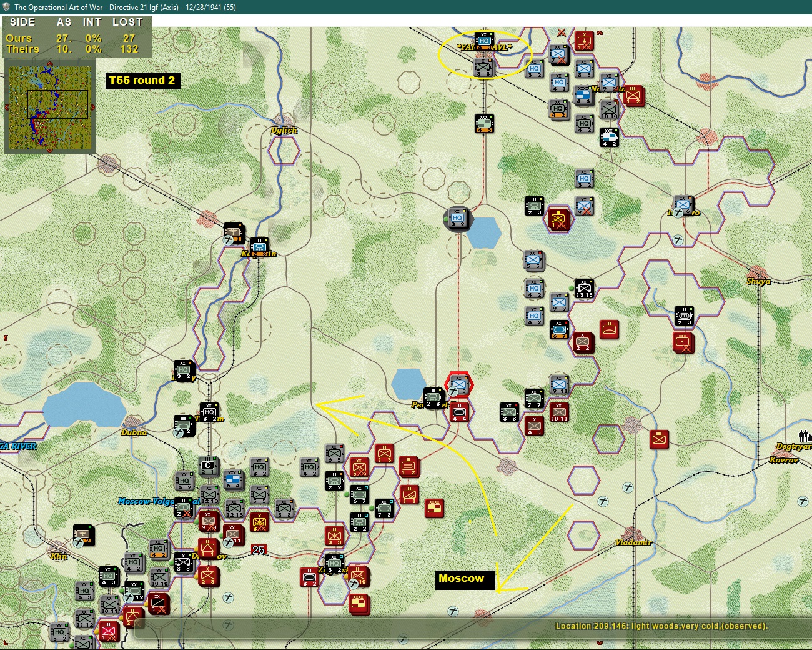Select the red II armored counter marked 4 4
Image resolution: width=812 pixels, height=650 pixels.
(459, 412)
